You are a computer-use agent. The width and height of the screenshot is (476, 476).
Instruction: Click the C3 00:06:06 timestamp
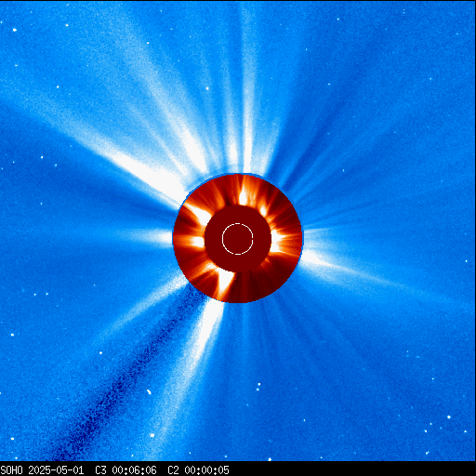126,470
